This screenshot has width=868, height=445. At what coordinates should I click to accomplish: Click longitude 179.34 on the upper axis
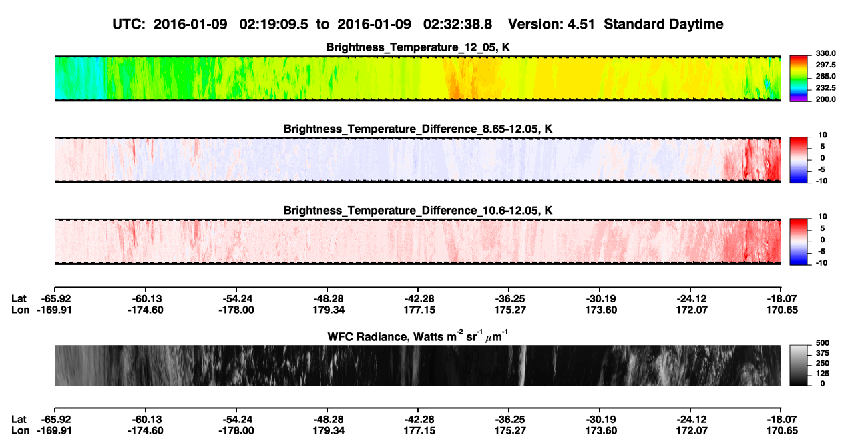pyautogui.click(x=327, y=310)
